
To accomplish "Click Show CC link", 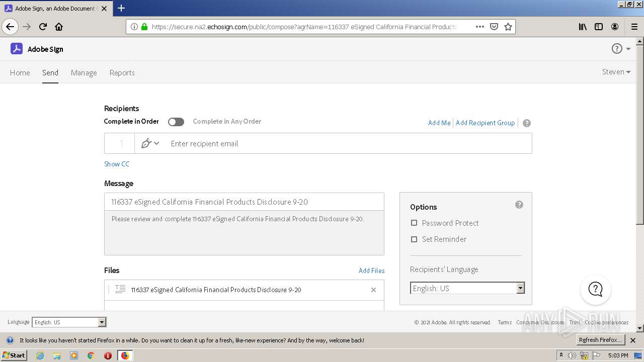I will (117, 164).
